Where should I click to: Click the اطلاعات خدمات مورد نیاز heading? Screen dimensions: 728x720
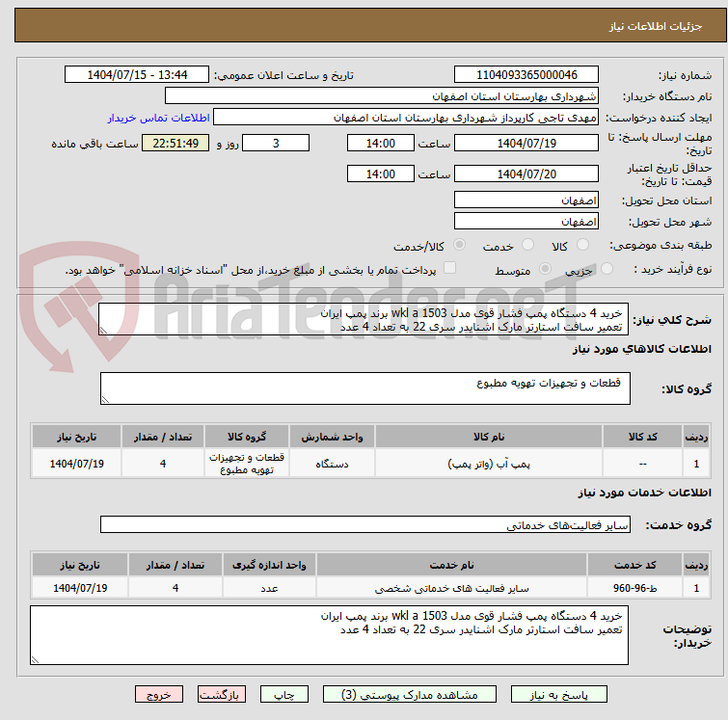coord(644,493)
